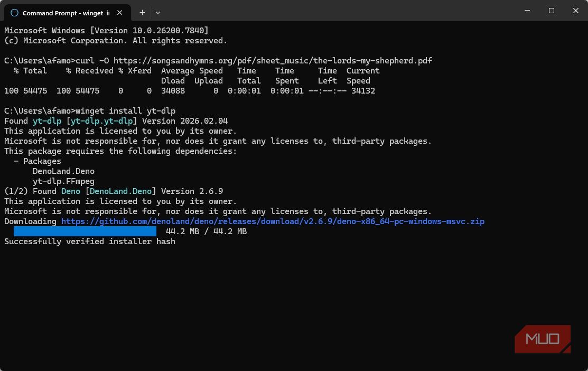Click the 'winget install yt-dlp' command text

click(126, 111)
